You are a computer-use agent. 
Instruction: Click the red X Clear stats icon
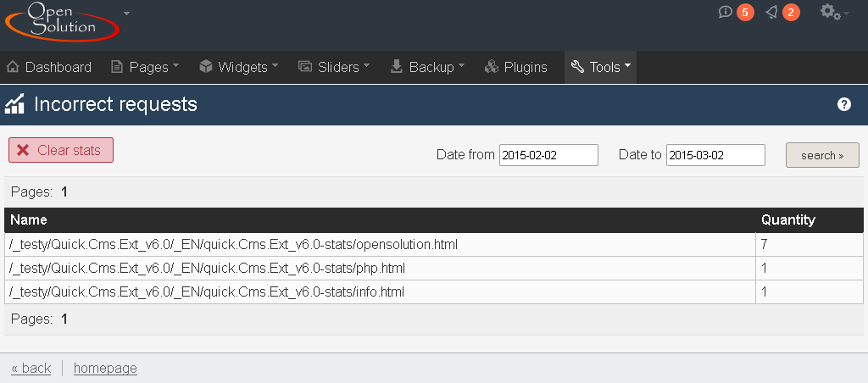[x=24, y=150]
